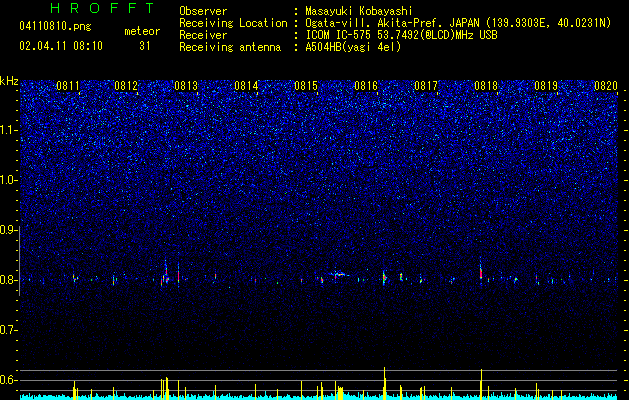Click the 0814 time marker
This screenshot has height=400, width=629.
[x=246, y=86]
